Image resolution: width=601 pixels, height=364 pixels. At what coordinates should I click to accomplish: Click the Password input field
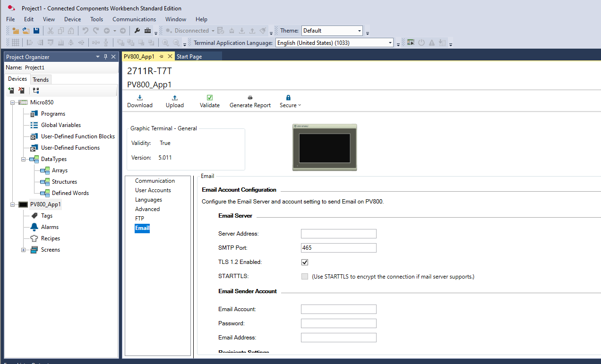(339, 323)
